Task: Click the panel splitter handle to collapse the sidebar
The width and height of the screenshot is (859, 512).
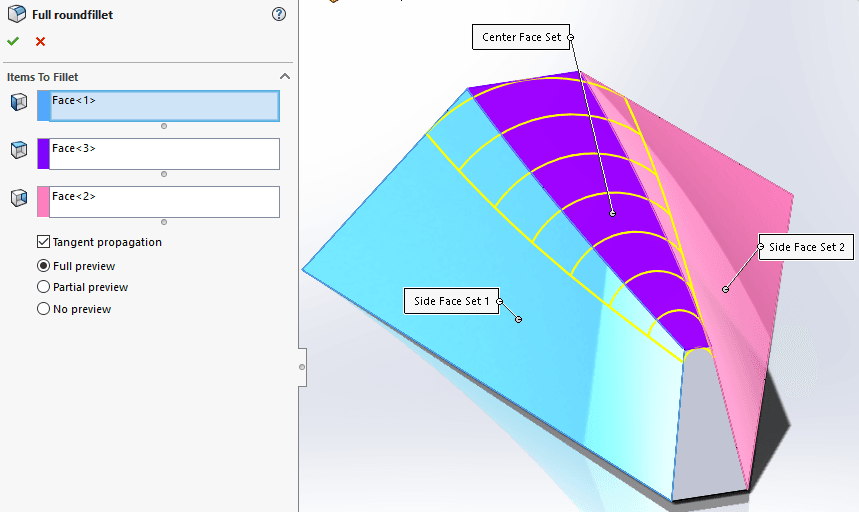Action: pos(302,367)
